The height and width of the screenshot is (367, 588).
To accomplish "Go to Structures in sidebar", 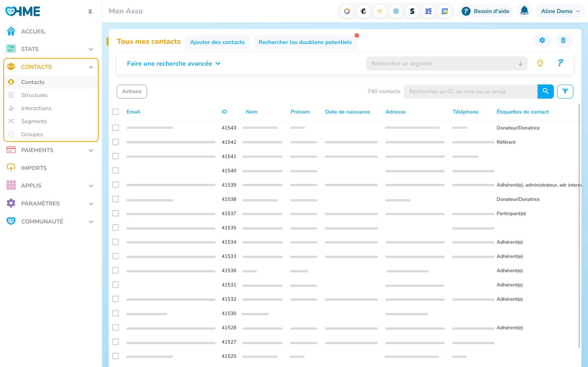I will click(x=34, y=95).
